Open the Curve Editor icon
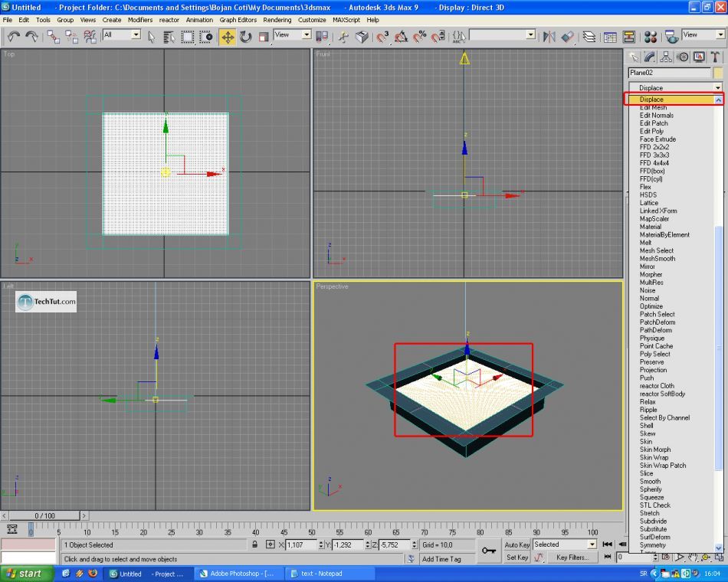 pyautogui.click(x=610, y=37)
